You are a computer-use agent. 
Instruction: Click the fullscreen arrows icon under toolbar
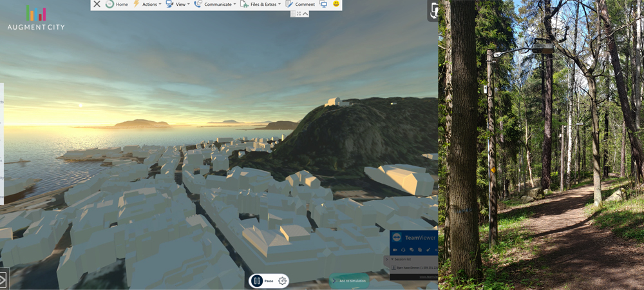[x=298, y=14]
